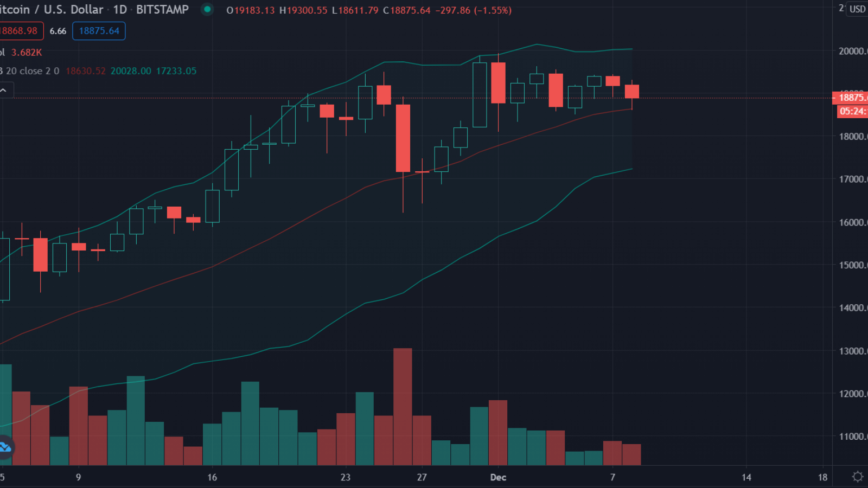Click the green market status dot
This screenshot has height=488, width=868.
207,9
